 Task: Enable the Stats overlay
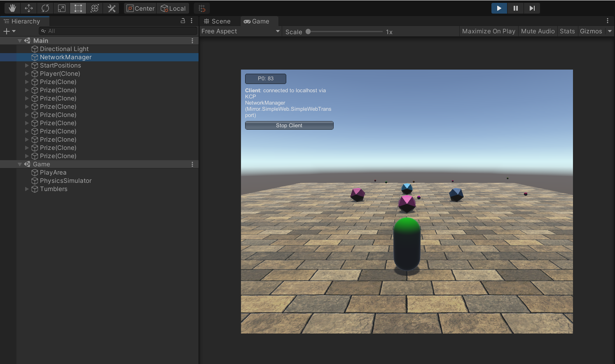tap(567, 31)
